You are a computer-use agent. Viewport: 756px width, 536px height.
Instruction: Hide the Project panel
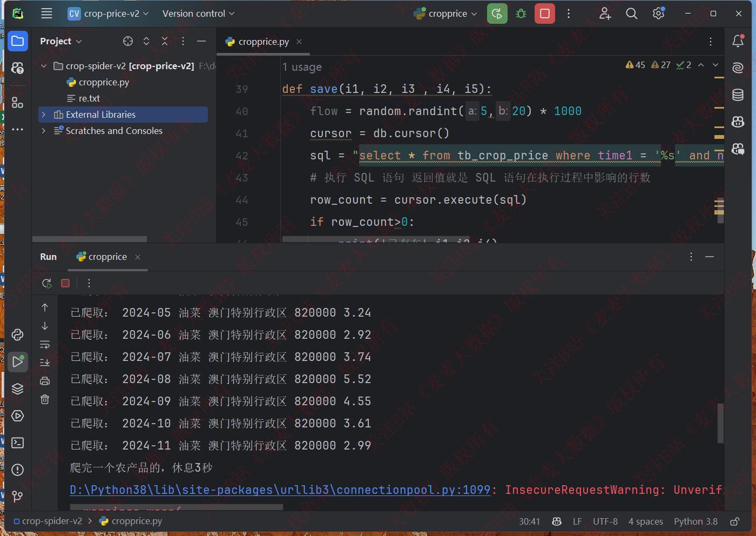[x=201, y=41]
